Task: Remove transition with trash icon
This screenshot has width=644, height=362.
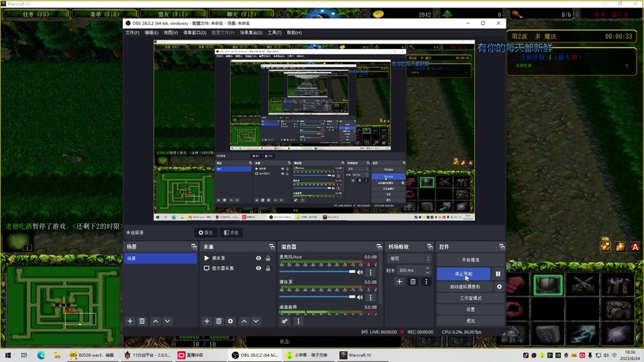Action: tap(413, 282)
